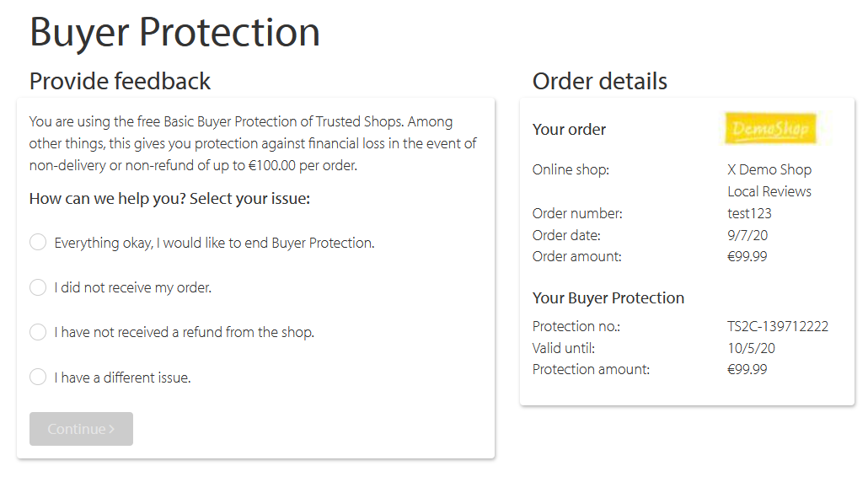
Task: Click the X Demo Shop name
Action: (769, 169)
